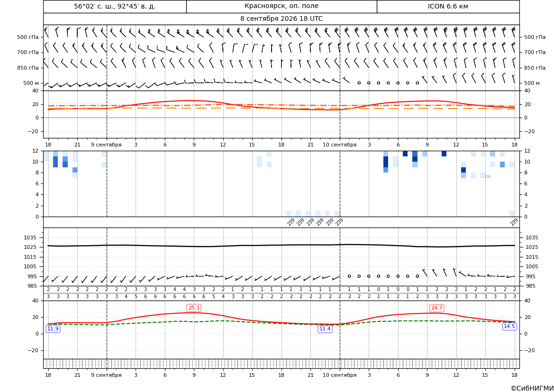Click the 25.1 maximum temperature label
This screenshot has height=392, width=554.
click(194, 308)
